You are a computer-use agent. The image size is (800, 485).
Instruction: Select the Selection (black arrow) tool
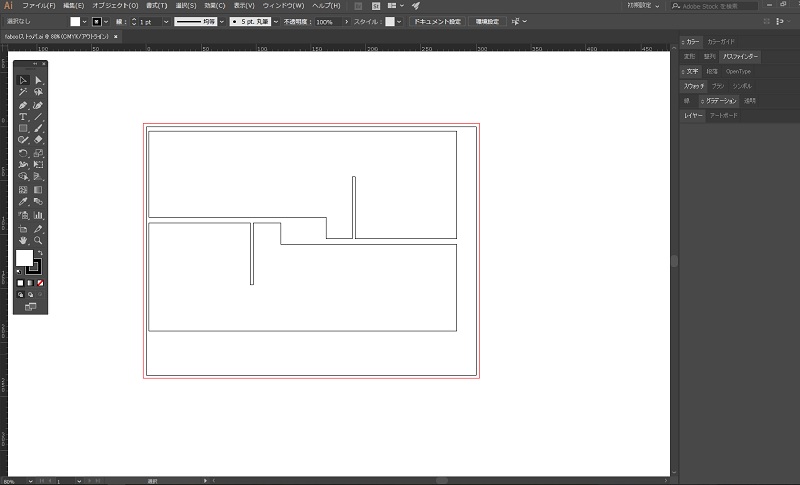[x=22, y=80]
